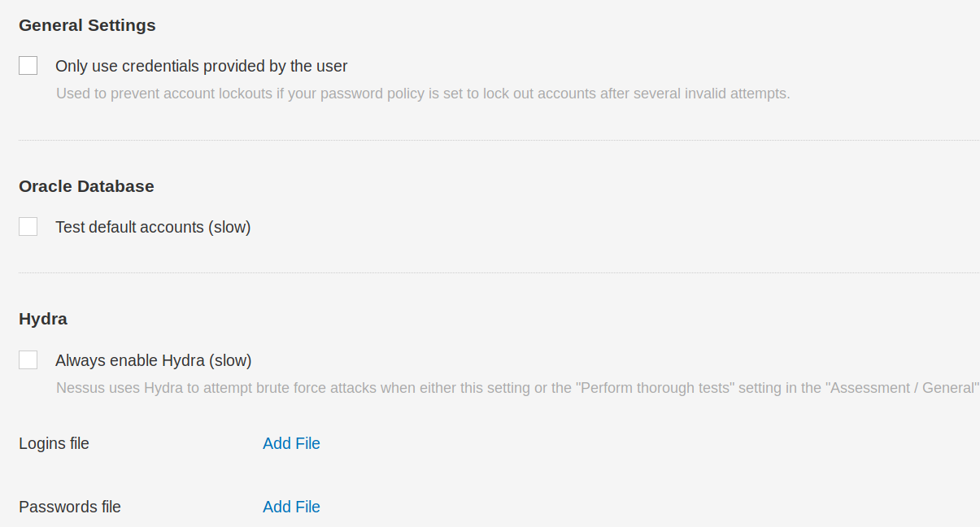Click the "Assessment / General" phrase in Hydra description

coord(902,388)
